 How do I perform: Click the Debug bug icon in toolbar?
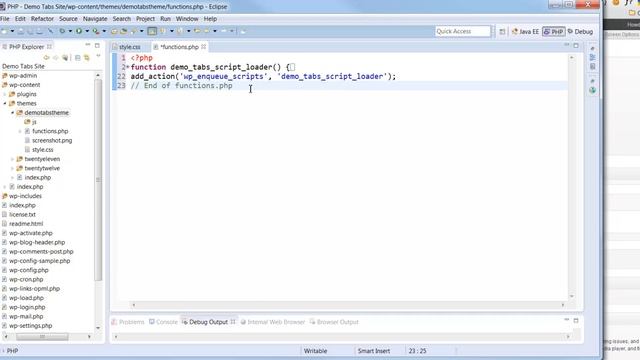pos(62,31)
